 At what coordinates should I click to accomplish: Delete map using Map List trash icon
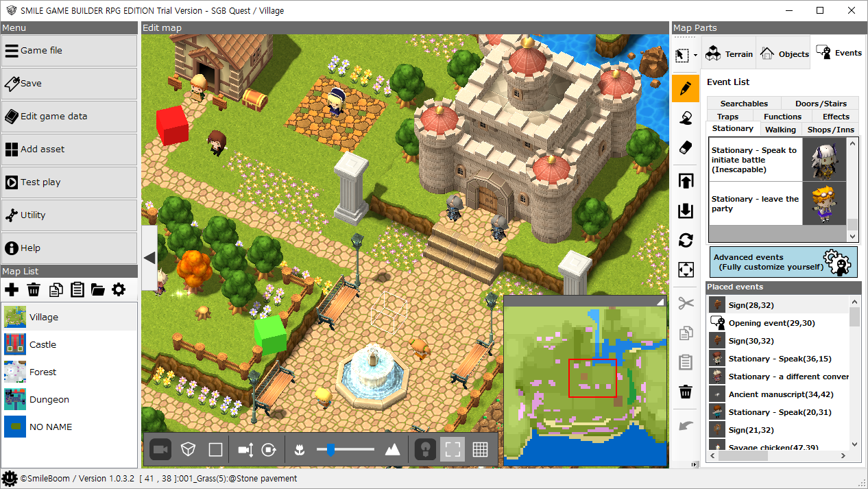(x=33, y=289)
